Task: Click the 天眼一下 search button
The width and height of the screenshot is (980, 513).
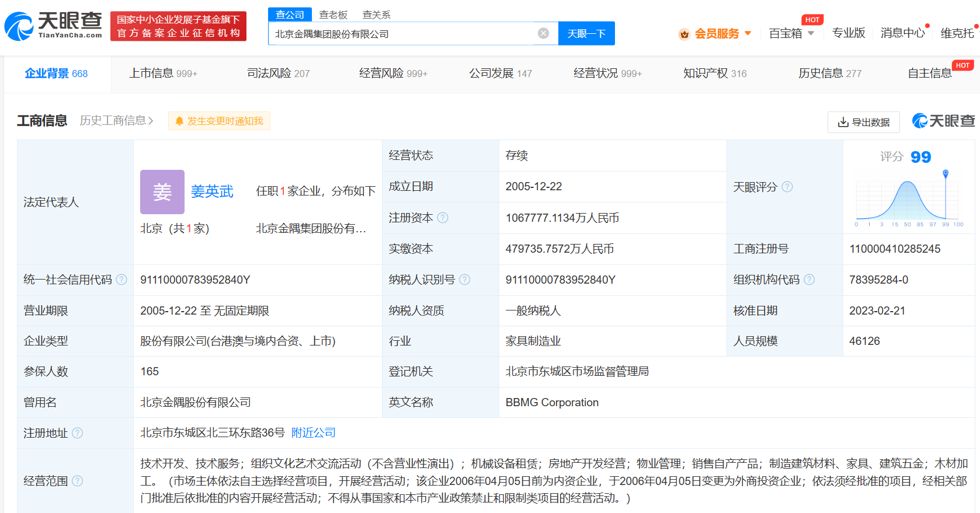Action: [x=586, y=33]
